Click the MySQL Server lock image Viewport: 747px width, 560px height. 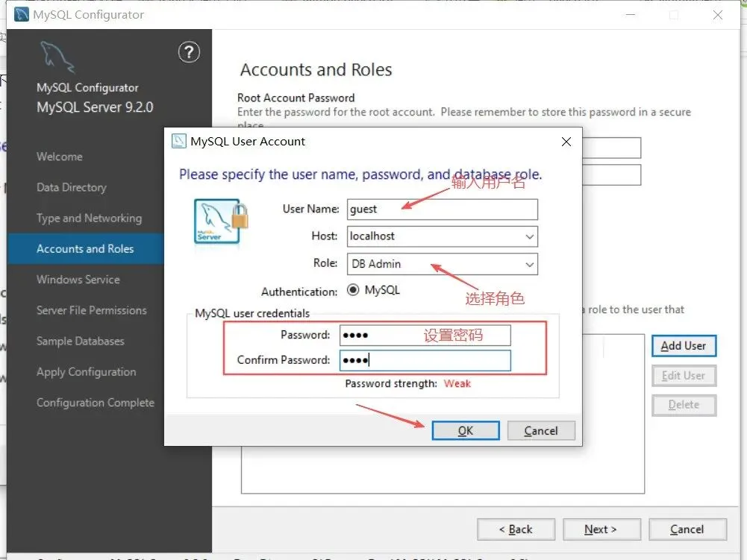[x=221, y=221]
